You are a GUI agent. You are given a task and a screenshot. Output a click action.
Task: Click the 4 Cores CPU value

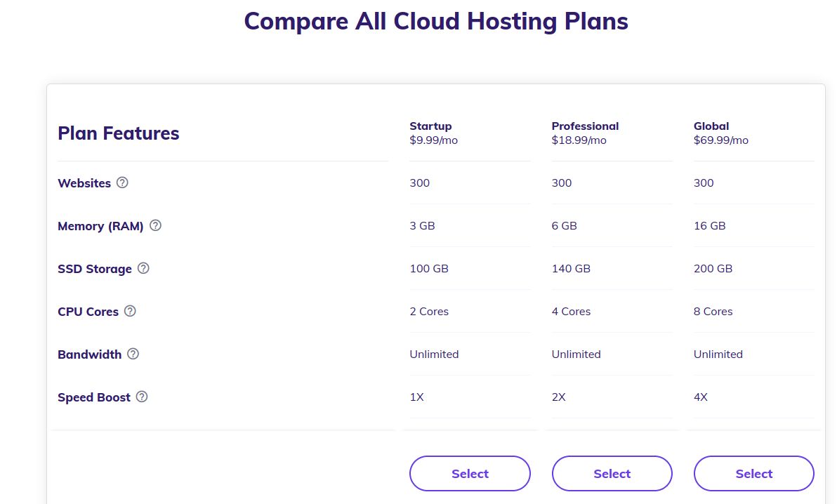tap(571, 312)
